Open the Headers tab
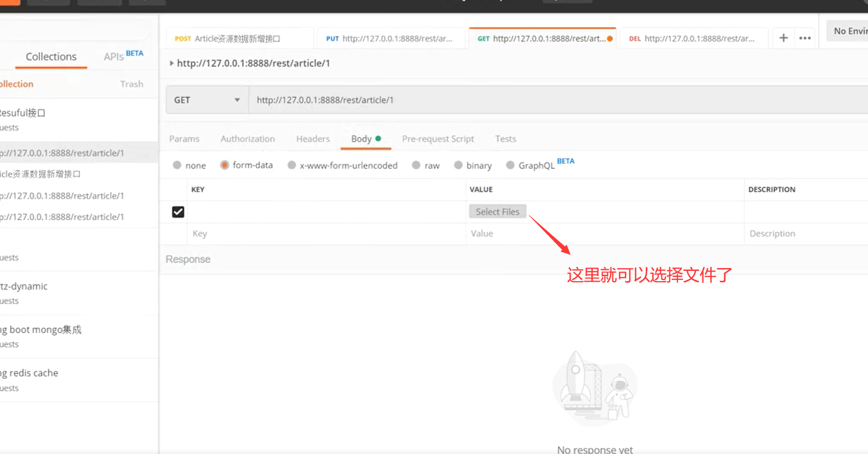The height and width of the screenshot is (454, 868). pyautogui.click(x=313, y=139)
